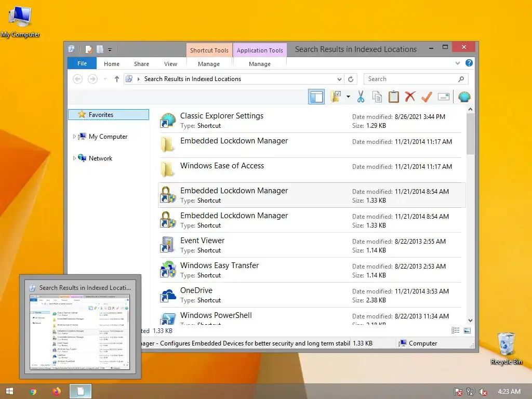Select the Windows Ease of Access folder

pos(312,170)
